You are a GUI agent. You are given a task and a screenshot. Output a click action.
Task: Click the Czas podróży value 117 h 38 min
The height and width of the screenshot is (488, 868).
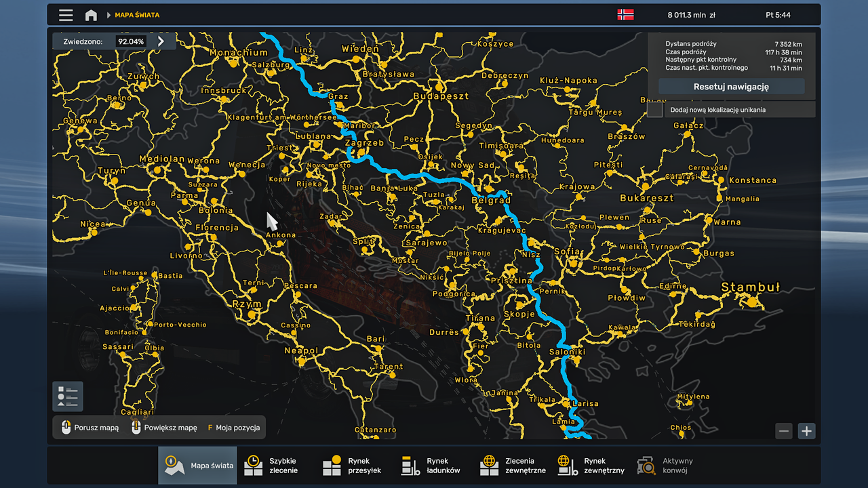(783, 52)
